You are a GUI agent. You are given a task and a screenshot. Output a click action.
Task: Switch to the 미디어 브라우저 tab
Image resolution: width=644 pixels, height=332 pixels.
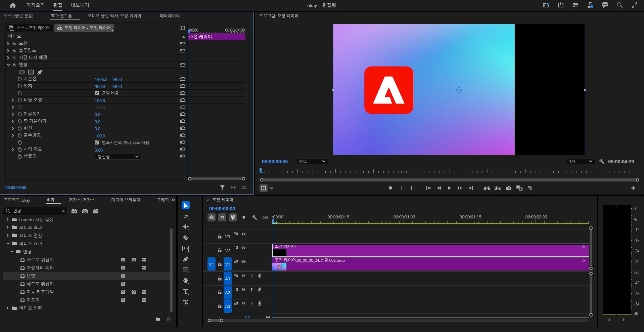126,200
